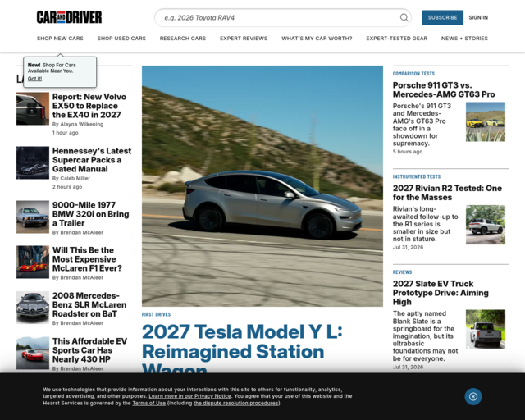Open the Volvo EX50 report headline
525x420 pixels.
coord(89,106)
